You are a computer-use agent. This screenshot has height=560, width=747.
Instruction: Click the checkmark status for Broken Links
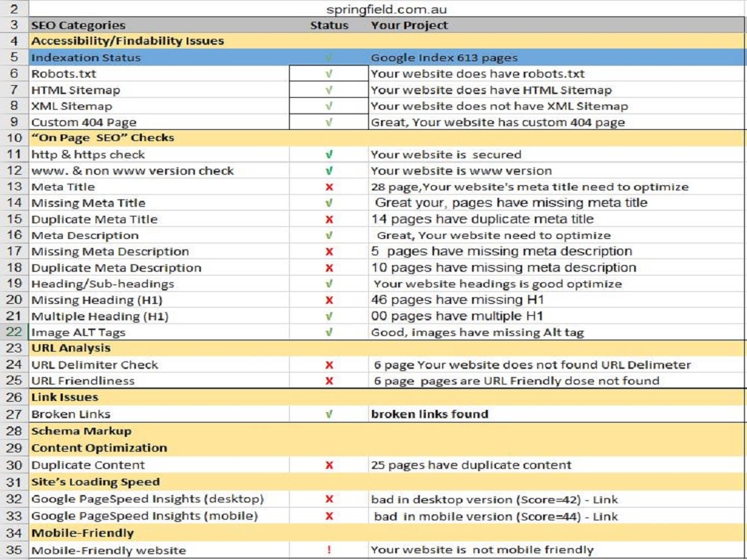click(329, 414)
